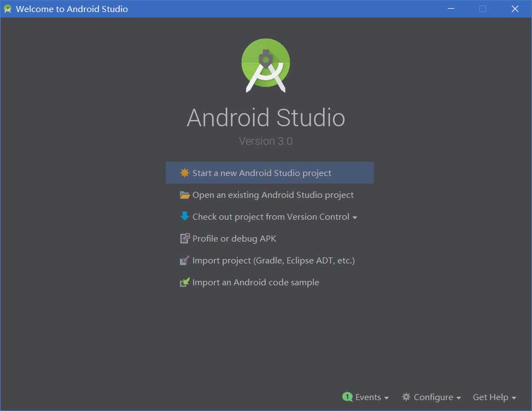Select Import project (Gradle, Eclipse ADT, etc.)
The image size is (532, 411).
tap(270, 261)
